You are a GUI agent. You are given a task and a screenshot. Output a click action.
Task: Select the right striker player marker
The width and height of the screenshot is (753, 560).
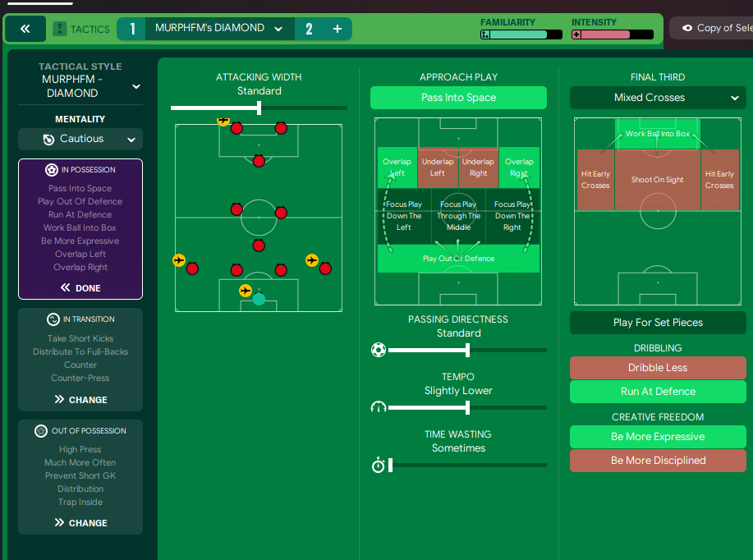point(281,128)
